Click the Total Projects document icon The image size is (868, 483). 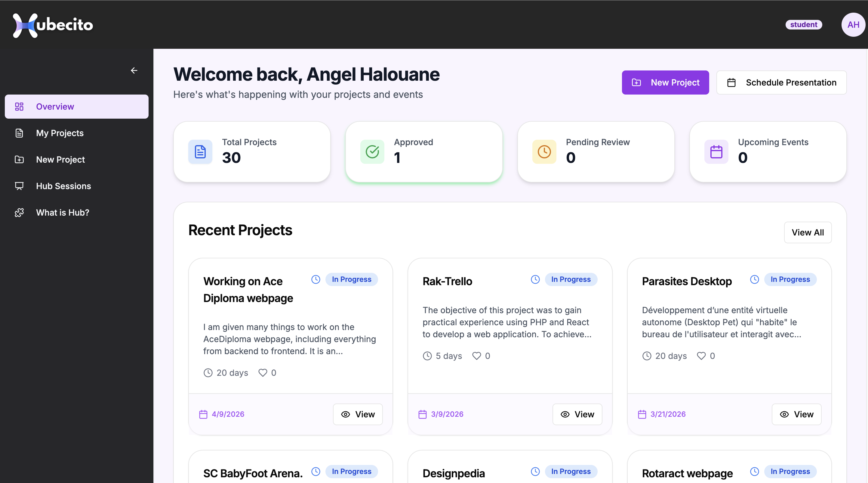[x=200, y=152]
